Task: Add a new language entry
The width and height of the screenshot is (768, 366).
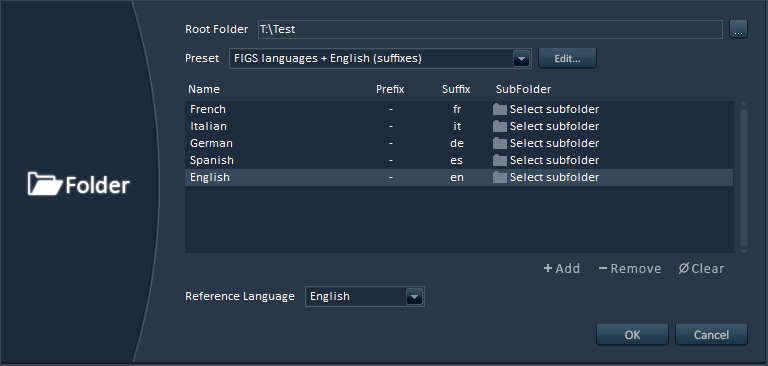Action: [x=562, y=268]
